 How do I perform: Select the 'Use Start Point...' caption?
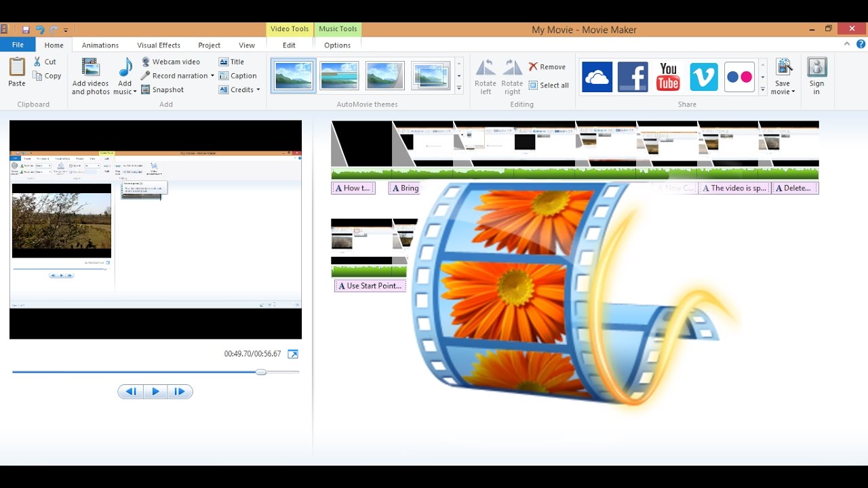pyautogui.click(x=370, y=286)
